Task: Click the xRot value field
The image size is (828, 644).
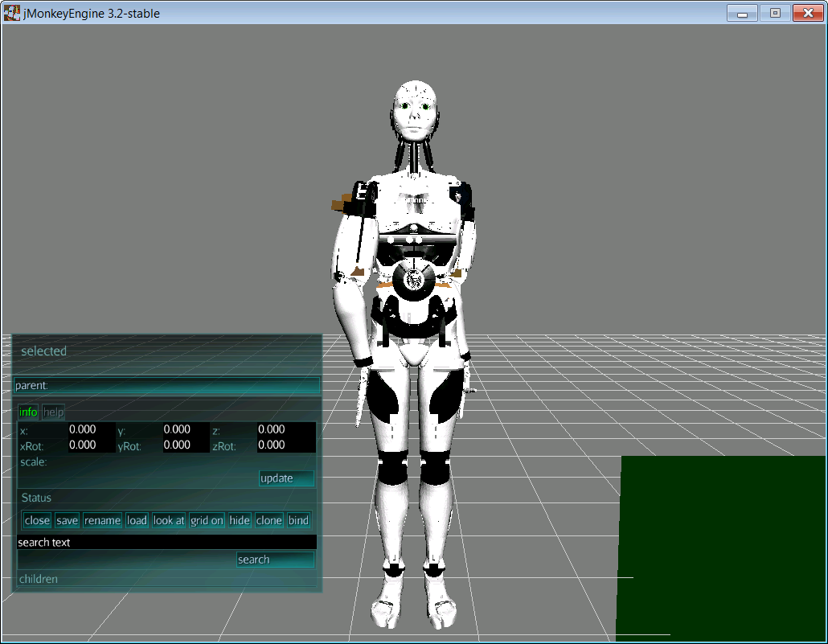Action: (92, 445)
